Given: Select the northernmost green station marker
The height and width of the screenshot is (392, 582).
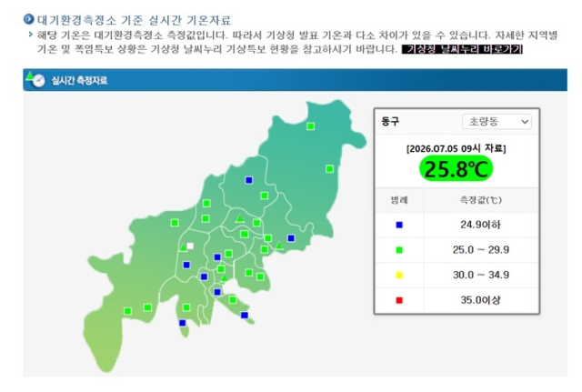Looking at the screenshot, I should 311,126.
